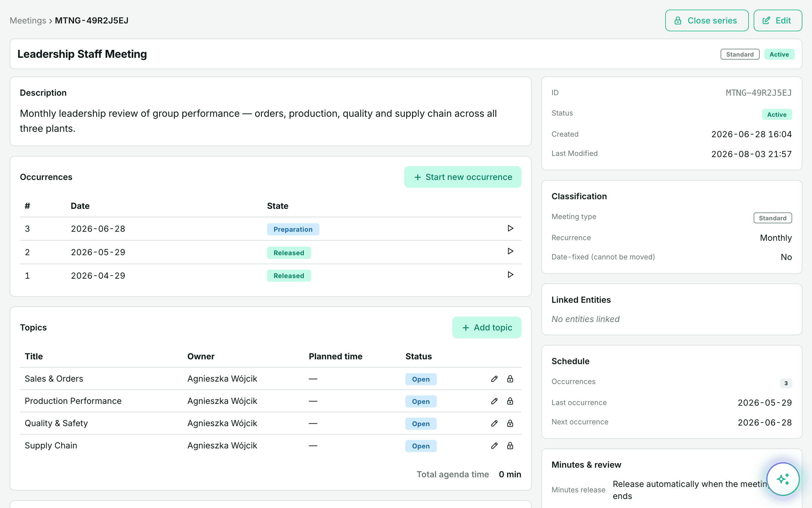Edit the Quality & Safety topic pencil icon
This screenshot has height=508, width=812.
pos(494,423)
